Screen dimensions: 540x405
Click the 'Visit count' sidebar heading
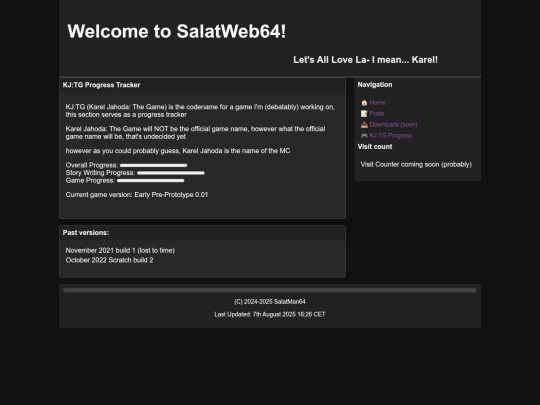pyautogui.click(x=375, y=147)
